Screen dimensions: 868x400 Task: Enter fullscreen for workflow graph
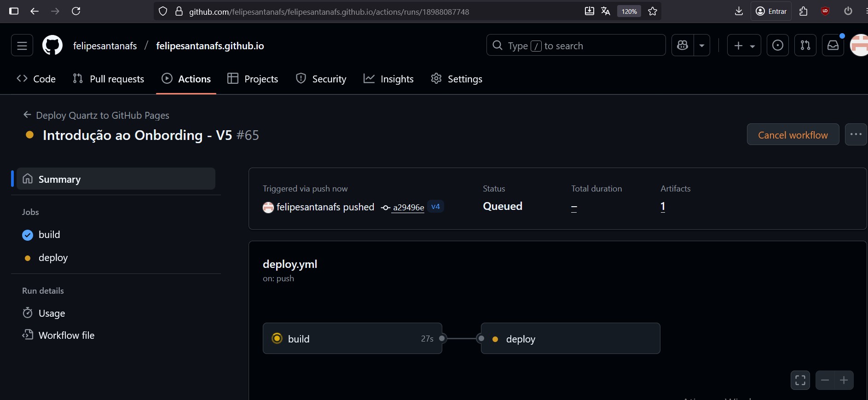click(x=800, y=380)
